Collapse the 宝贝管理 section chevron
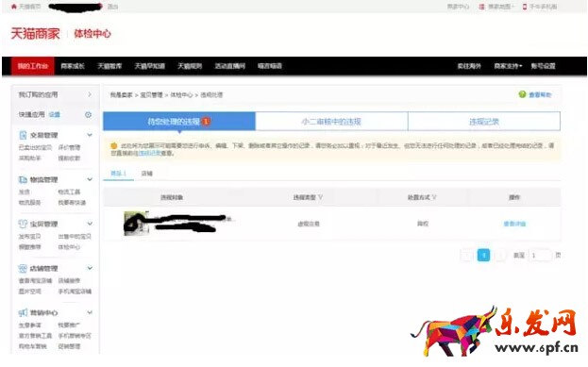The height and width of the screenshot is (367, 588). click(90, 224)
